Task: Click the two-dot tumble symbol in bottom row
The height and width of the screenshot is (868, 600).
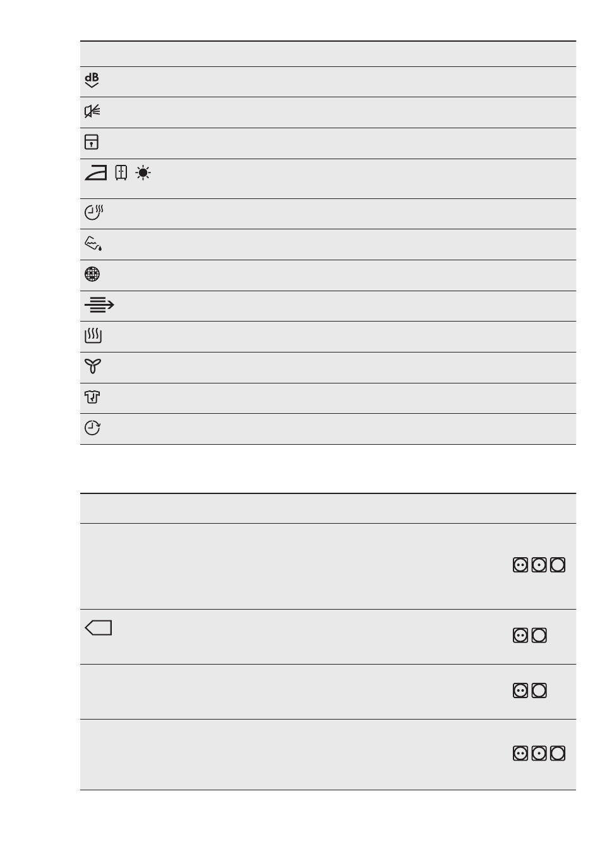Action: pyautogui.click(x=520, y=753)
